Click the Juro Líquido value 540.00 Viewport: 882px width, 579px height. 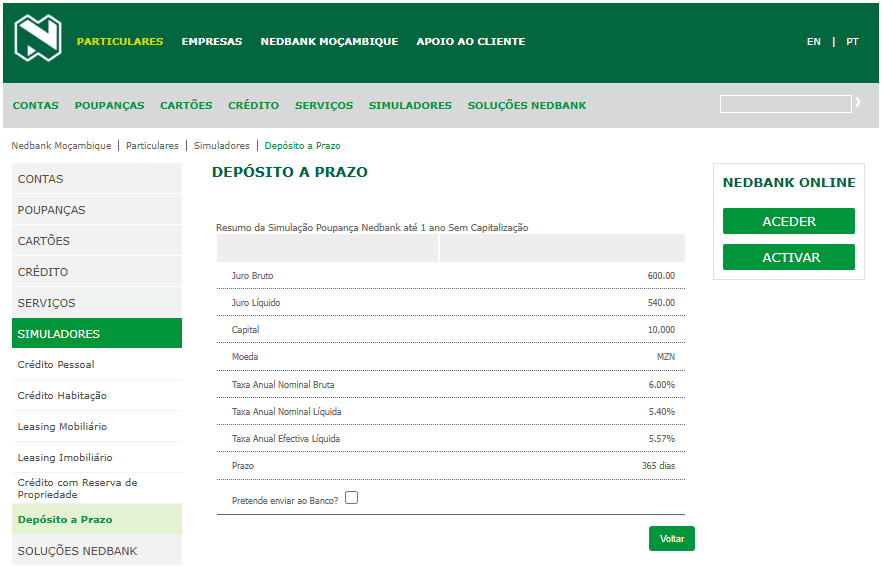pos(661,303)
